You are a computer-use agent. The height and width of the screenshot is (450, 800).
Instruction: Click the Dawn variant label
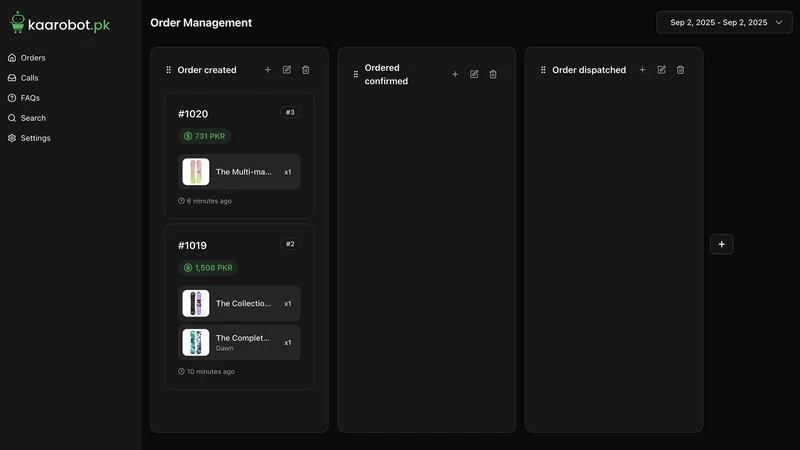224,348
